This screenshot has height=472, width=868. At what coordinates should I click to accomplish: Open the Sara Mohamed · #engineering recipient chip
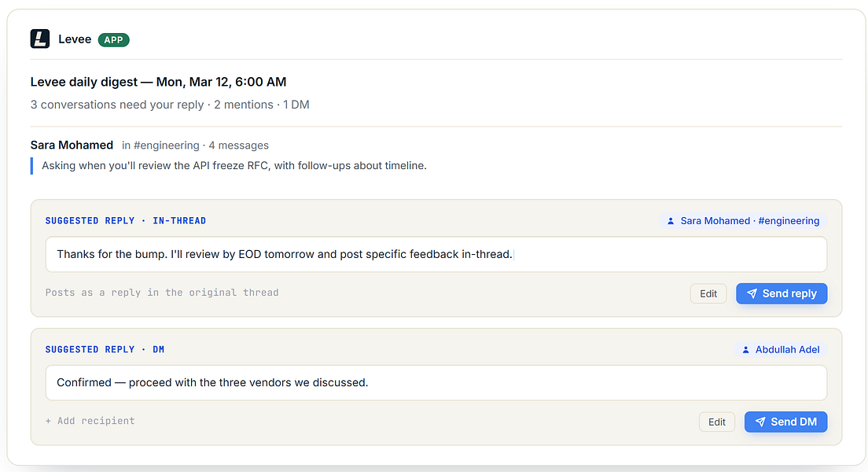pos(743,221)
